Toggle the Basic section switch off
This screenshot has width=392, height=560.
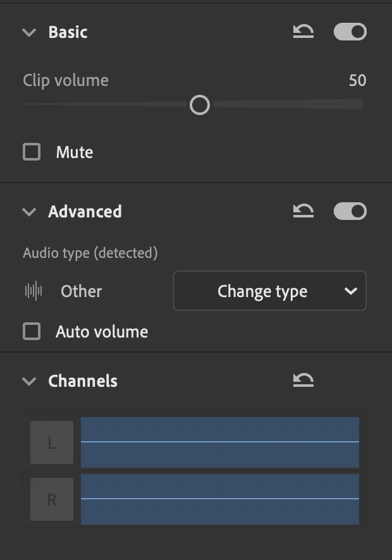pyautogui.click(x=350, y=32)
